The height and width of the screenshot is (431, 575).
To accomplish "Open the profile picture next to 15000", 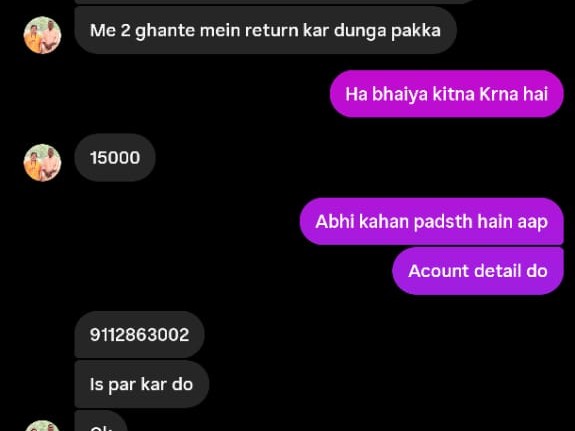I will (42, 162).
